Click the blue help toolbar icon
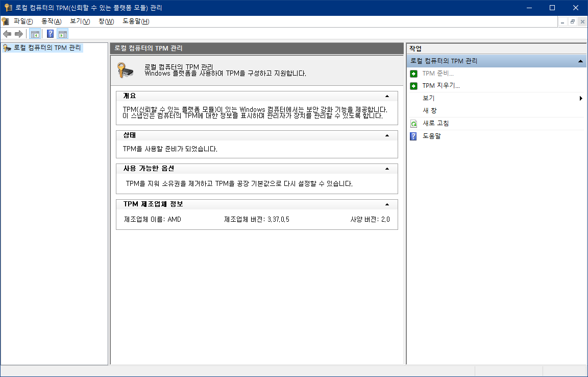Screen dimensions: 588x377 tap(50, 34)
